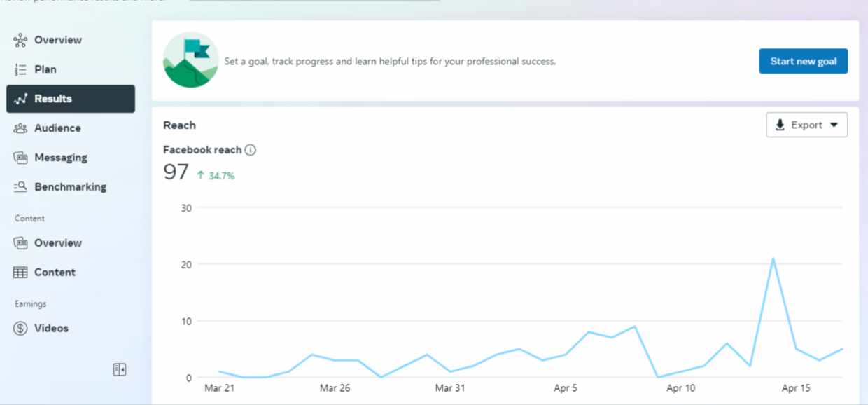Select Content under the Content section
Viewport: 868px width, 405px height.
55,273
